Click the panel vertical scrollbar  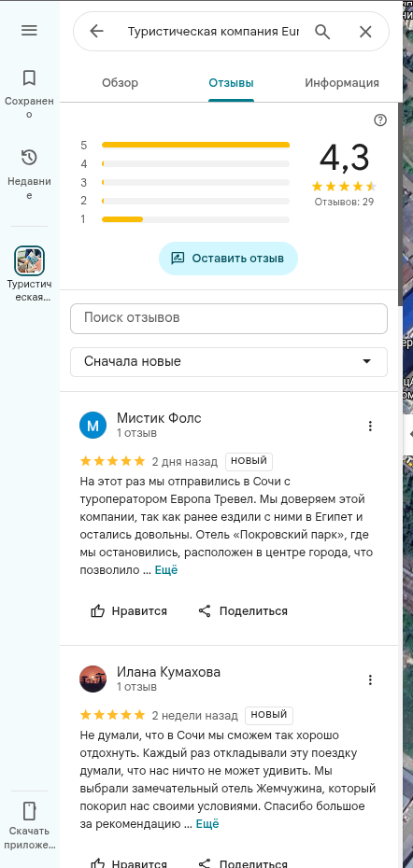tap(400, 204)
